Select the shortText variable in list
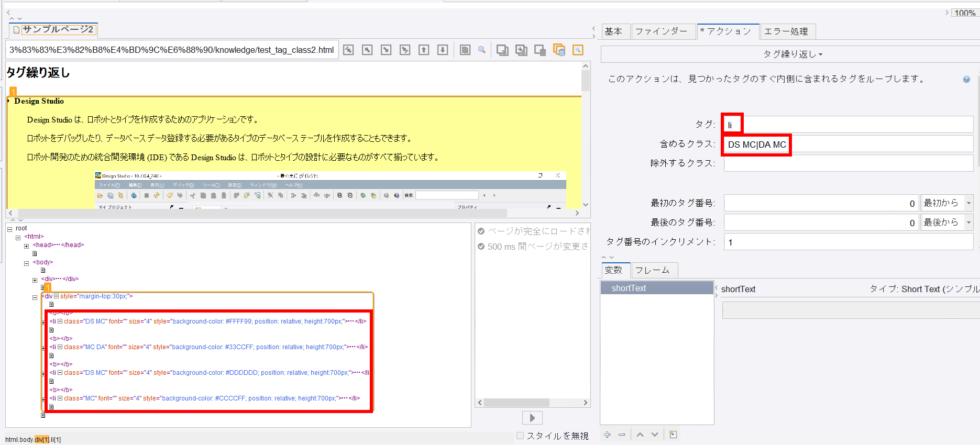The width and height of the screenshot is (980, 445). (x=657, y=288)
